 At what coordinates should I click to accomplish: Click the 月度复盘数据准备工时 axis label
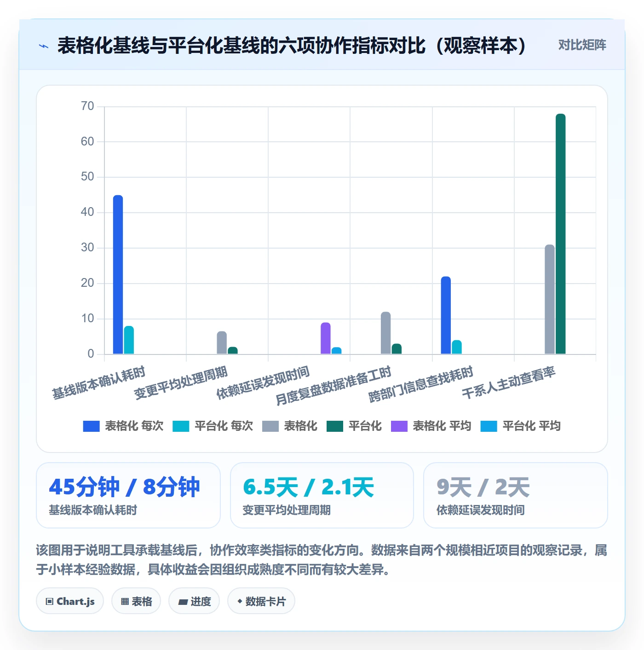tap(333, 386)
